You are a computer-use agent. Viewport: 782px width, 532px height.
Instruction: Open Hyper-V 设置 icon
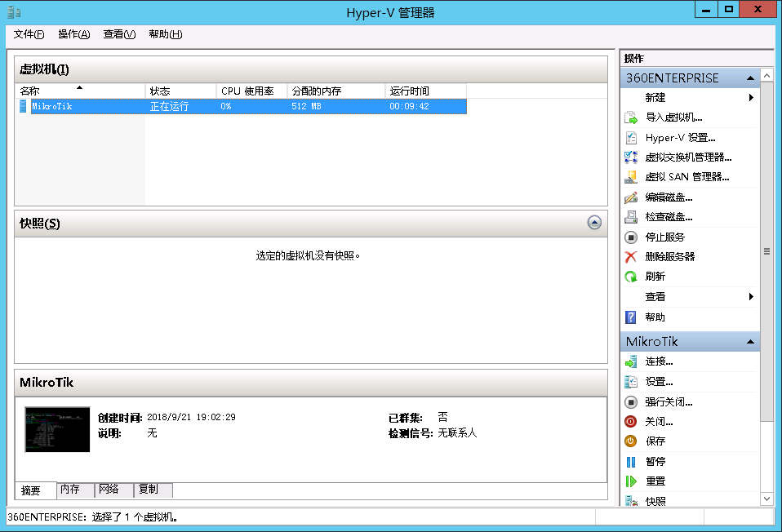pyautogui.click(x=631, y=138)
